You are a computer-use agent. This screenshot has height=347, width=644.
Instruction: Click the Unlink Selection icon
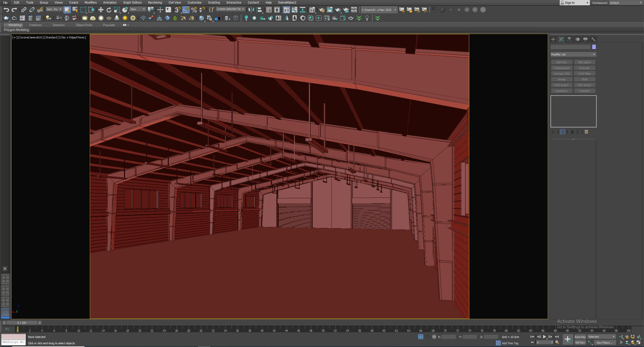tap(32, 10)
